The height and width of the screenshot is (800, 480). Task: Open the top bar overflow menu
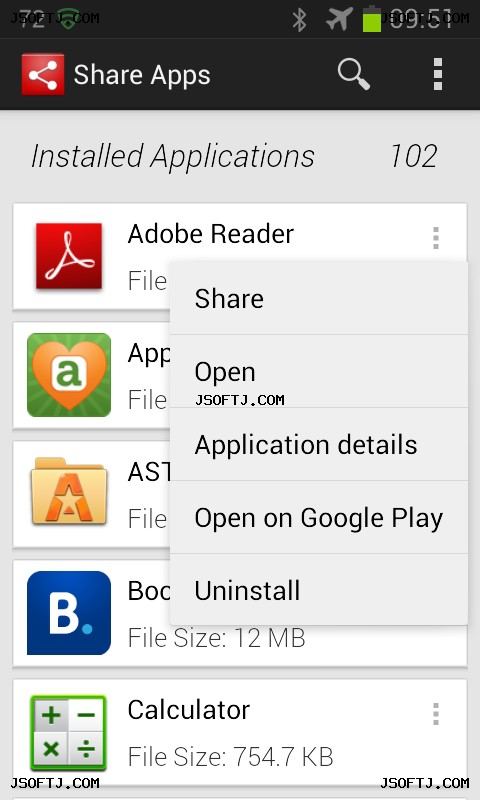tap(437, 74)
